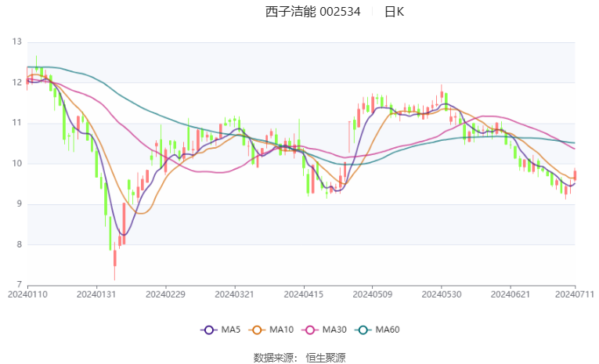Viewport: 599px width, 364px height.
Task: Click the 13 price label on the y-axis
Action: pos(16,42)
